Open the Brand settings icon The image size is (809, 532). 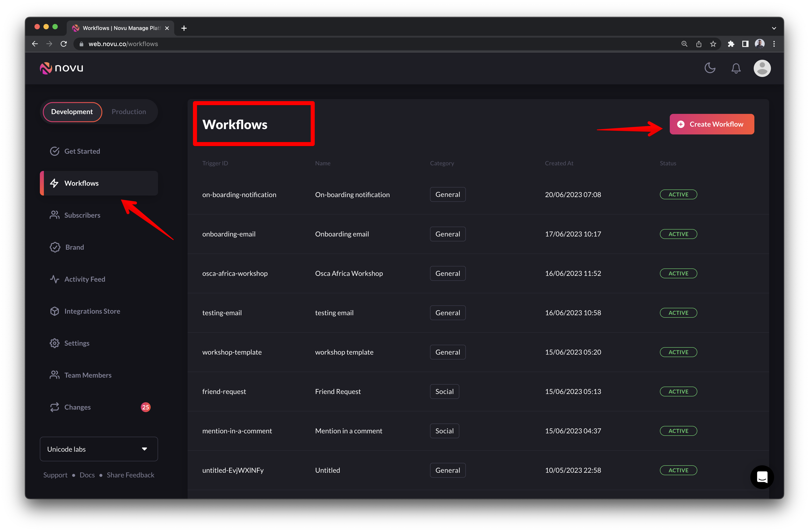coord(55,247)
